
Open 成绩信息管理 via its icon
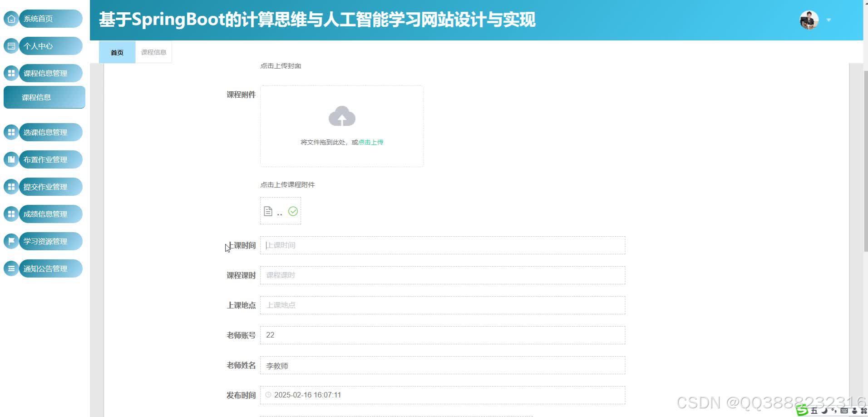tap(11, 214)
